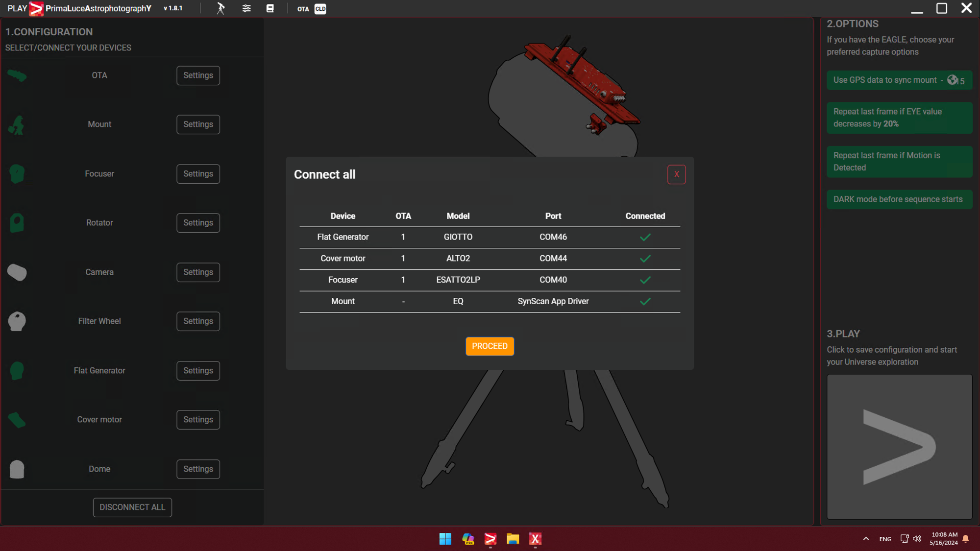The width and height of the screenshot is (980, 551).
Task: Click the GIOTTO model cell
Action: click(458, 237)
